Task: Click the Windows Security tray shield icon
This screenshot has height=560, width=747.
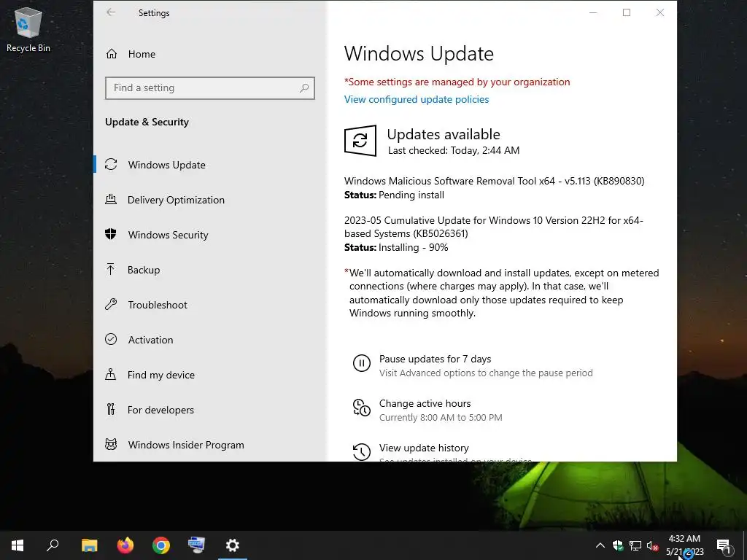Action: pyautogui.click(x=618, y=545)
